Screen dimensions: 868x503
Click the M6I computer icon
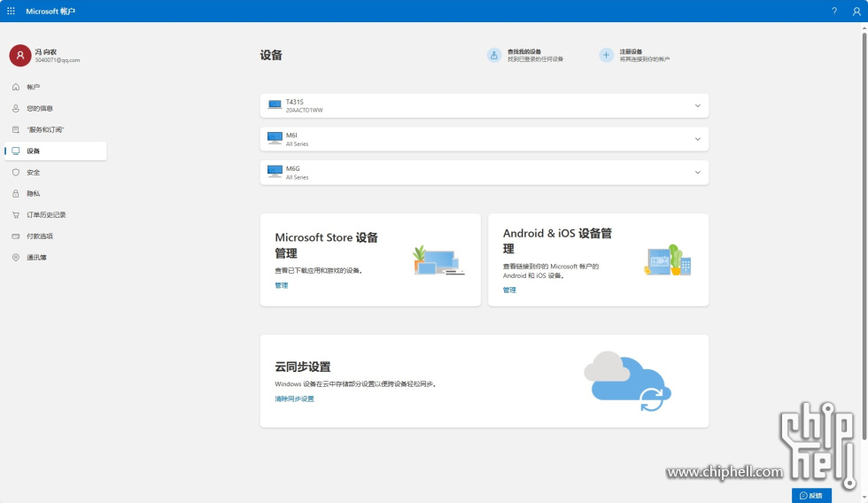[x=275, y=138]
